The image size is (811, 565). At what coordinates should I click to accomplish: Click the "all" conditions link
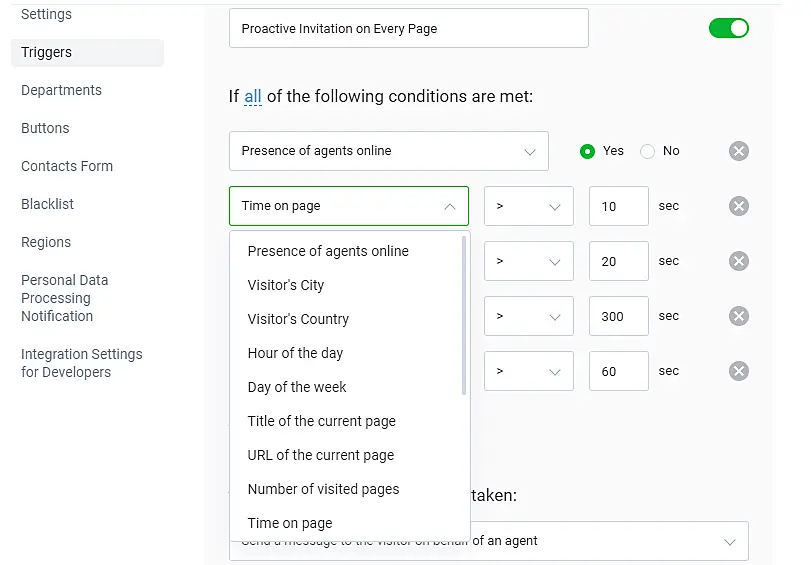(253, 97)
